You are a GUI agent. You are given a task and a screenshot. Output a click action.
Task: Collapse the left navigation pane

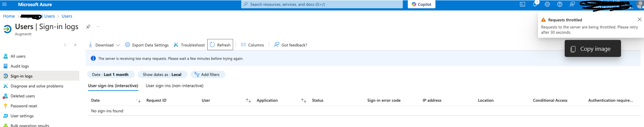[x=76, y=45]
